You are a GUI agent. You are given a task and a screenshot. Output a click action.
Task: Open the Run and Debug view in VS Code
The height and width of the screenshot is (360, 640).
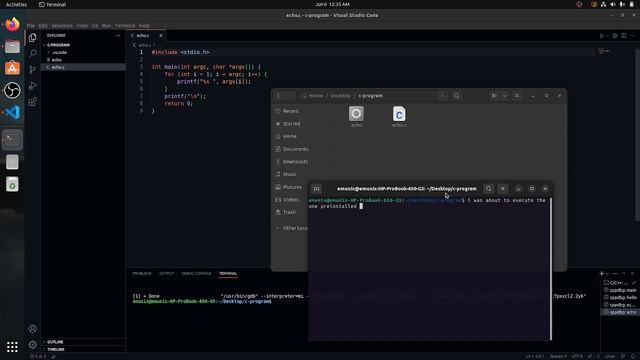(33, 86)
